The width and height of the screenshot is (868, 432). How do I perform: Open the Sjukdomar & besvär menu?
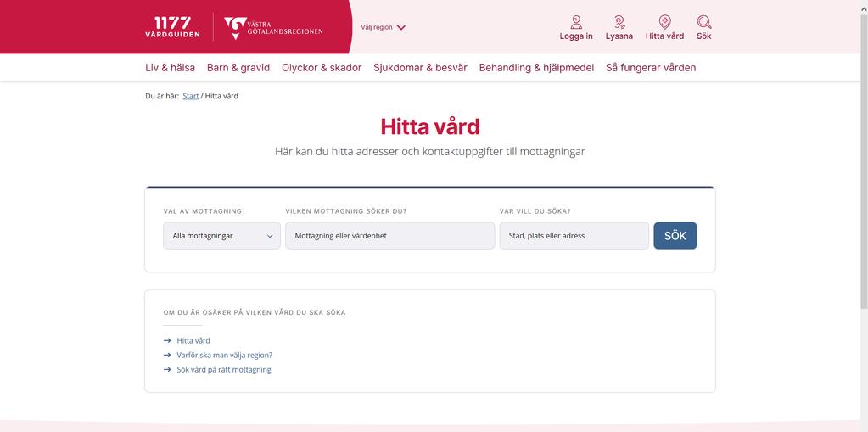click(x=420, y=68)
